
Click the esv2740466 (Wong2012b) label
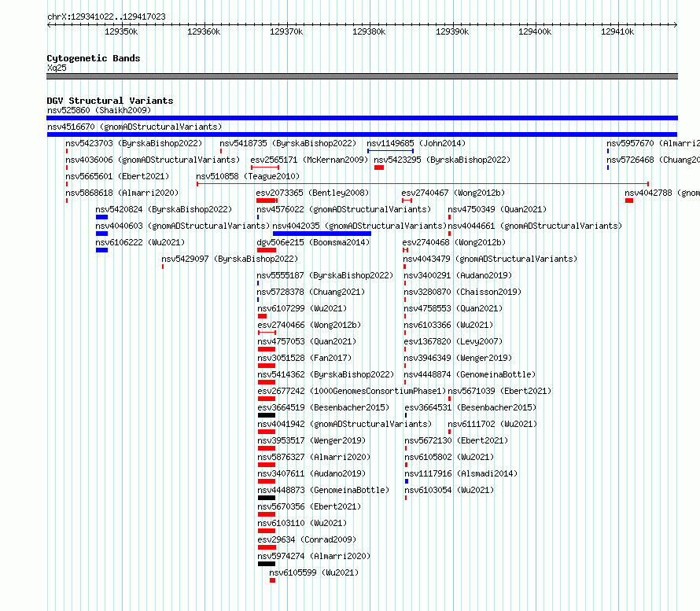309,325
